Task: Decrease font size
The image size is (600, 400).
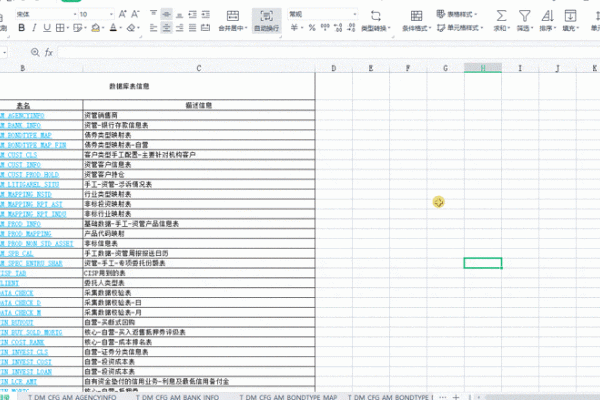Action: (x=135, y=14)
